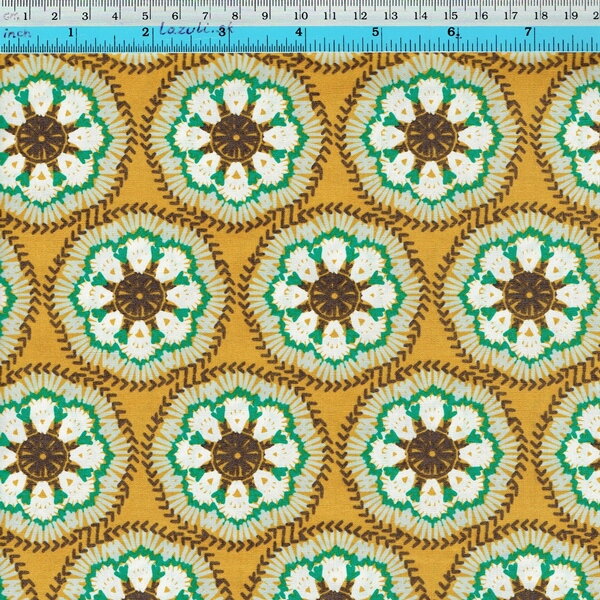Click the number 7 on the inch ruler

pyautogui.click(x=528, y=32)
